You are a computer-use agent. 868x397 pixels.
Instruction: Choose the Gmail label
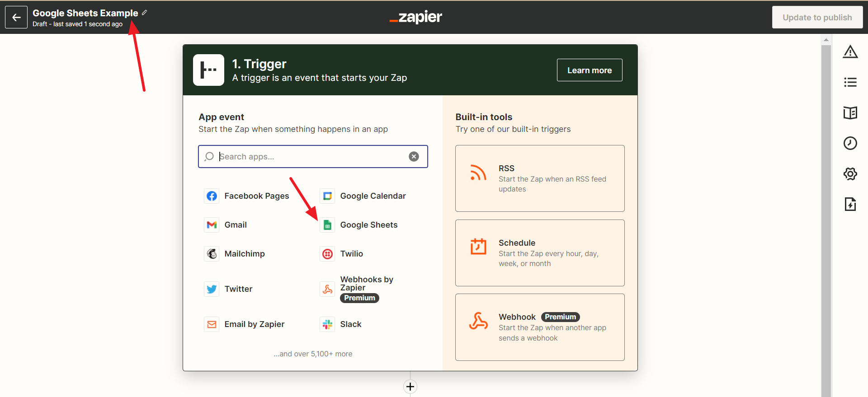pos(236,225)
